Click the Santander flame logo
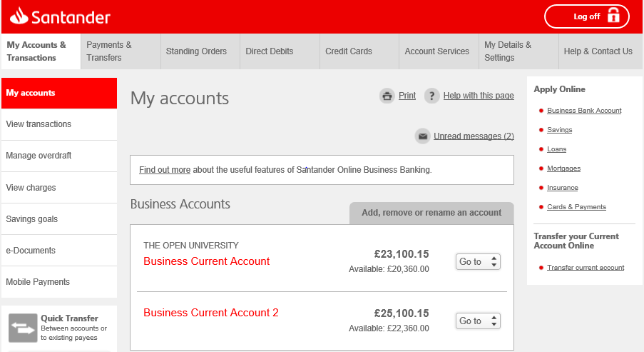Image resolution: width=644 pixels, height=352 pixels. (19, 16)
